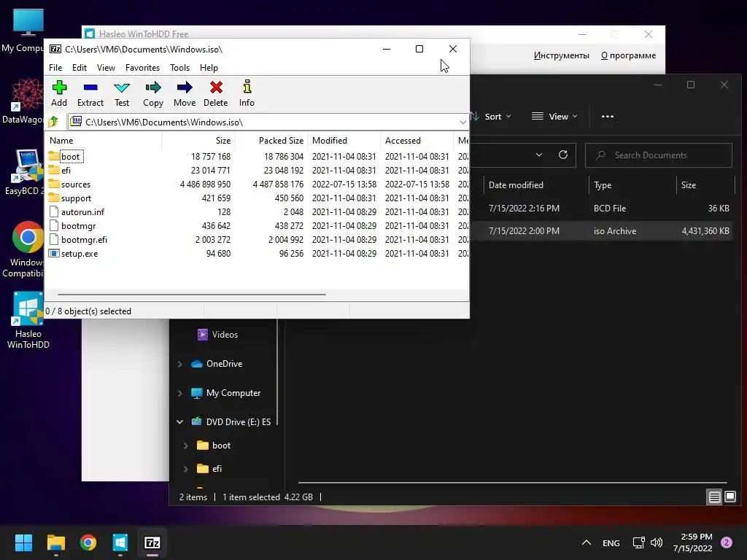Go up one folder level in 7-Zip
This screenshot has width=747, height=560.
tap(53, 122)
